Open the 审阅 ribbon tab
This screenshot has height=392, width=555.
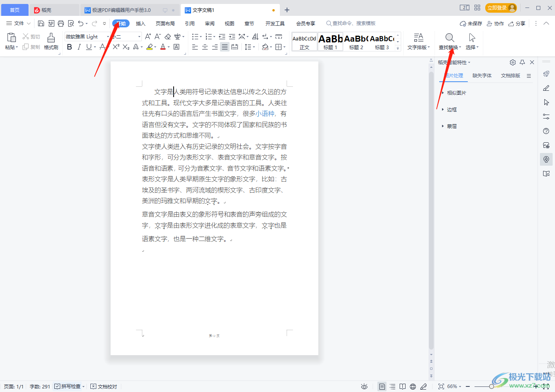pyautogui.click(x=210, y=23)
